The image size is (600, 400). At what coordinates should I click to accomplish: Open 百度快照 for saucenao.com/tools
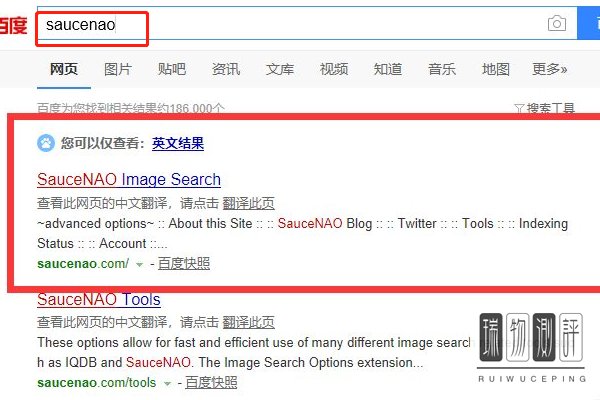click(x=211, y=382)
